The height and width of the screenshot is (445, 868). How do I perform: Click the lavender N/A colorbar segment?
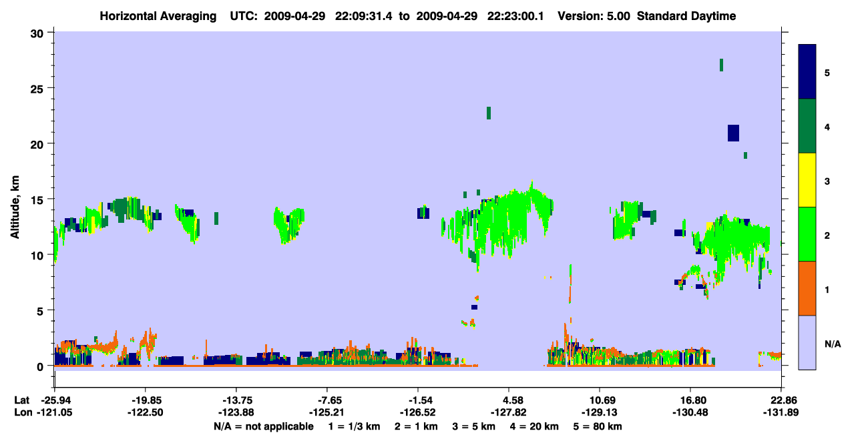pos(807,342)
